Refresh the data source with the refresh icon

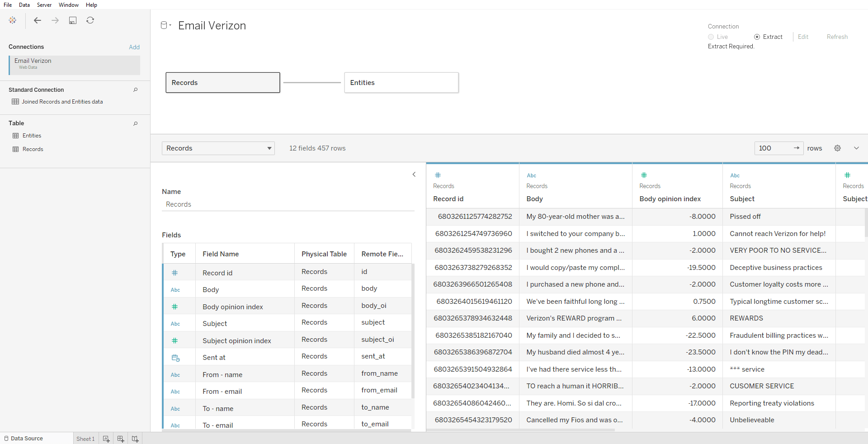pos(90,20)
